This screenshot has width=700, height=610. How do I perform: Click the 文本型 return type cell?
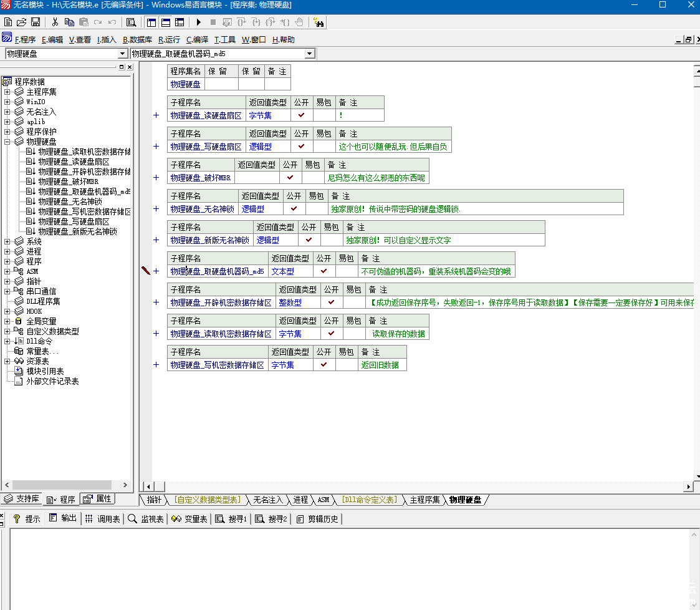point(290,271)
